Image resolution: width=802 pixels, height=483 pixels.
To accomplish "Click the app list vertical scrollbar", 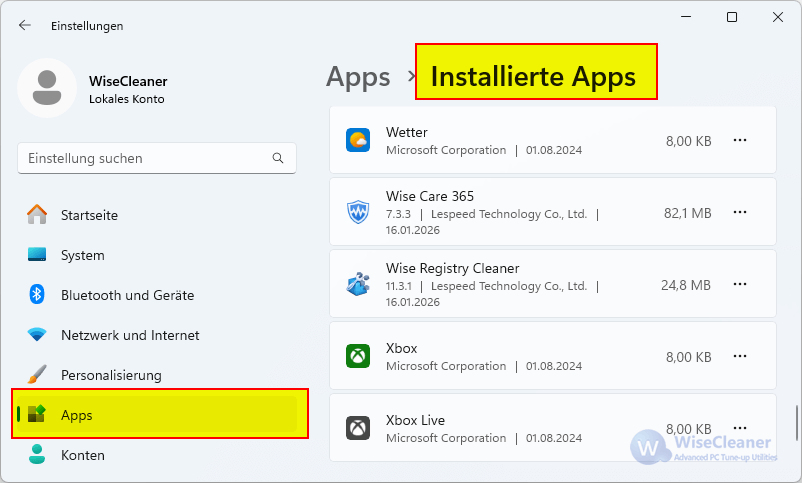I will pos(796,423).
